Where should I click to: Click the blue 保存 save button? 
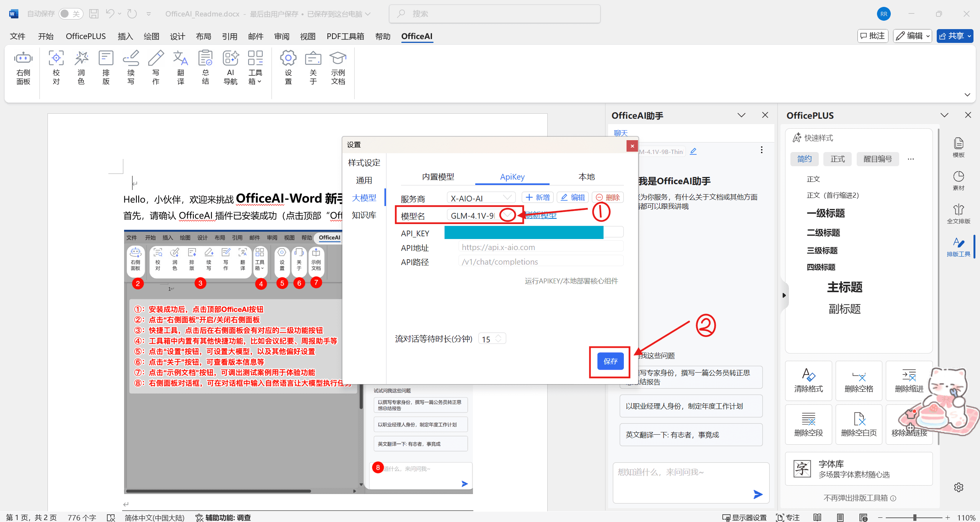[610, 361]
